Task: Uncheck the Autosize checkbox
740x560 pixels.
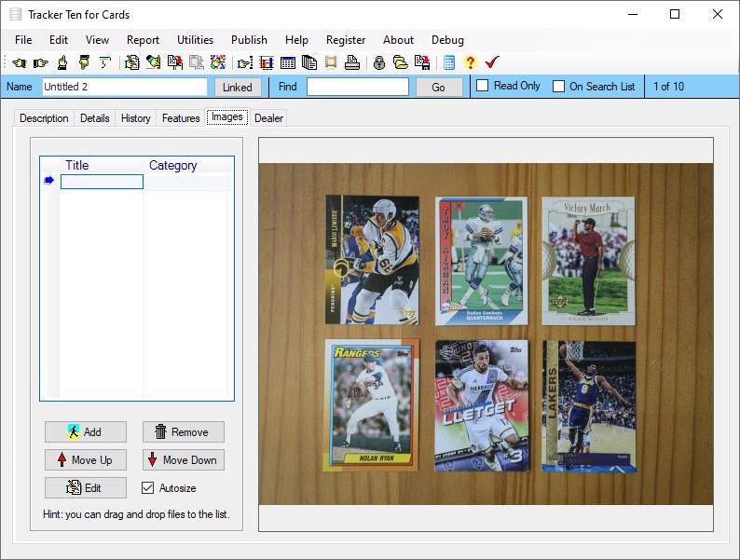Action: click(x=147, y=488)
